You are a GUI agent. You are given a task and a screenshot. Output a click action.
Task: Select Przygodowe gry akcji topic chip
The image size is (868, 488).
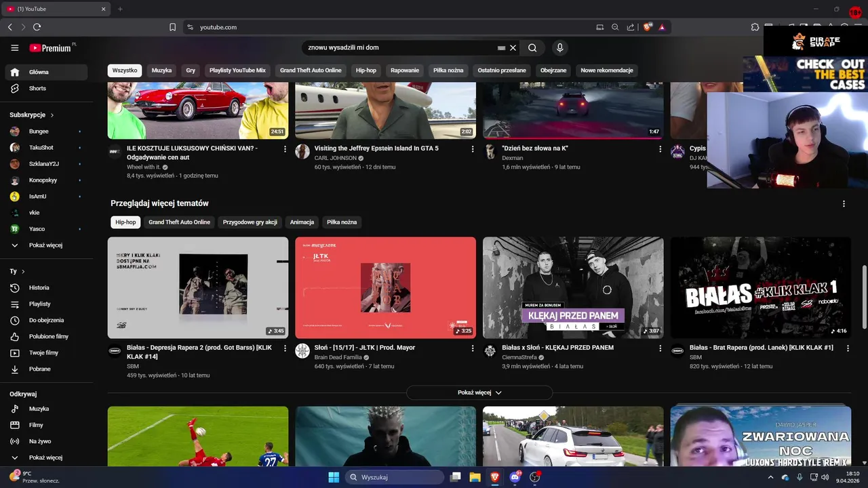pos(250,222)
